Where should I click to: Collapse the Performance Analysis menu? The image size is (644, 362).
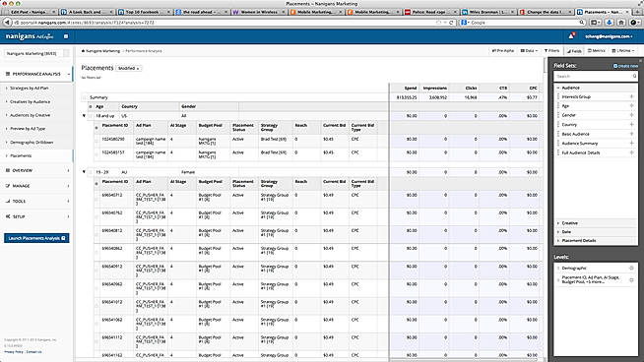tap(37, 74)
